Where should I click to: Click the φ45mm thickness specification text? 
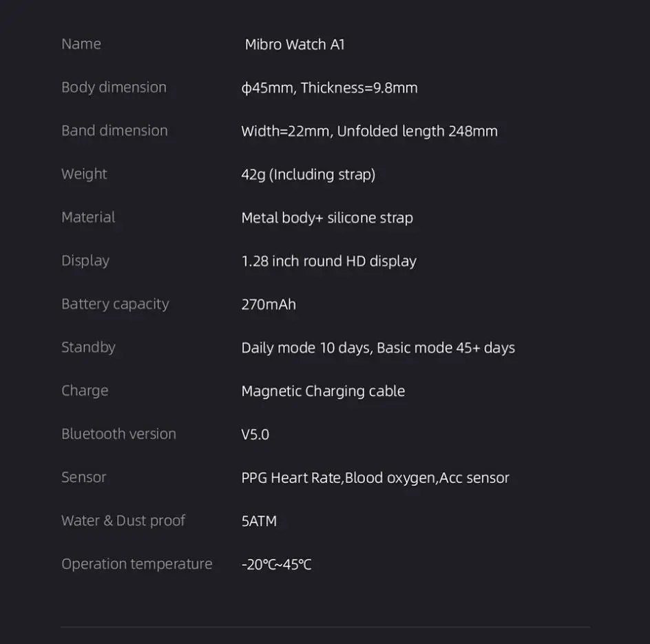point(330,88)
